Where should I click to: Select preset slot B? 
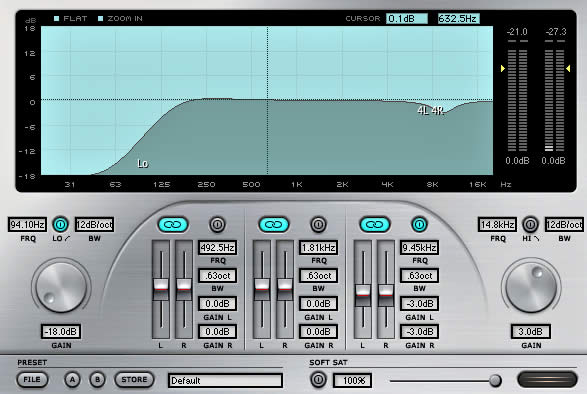click(x=97, y=380)
